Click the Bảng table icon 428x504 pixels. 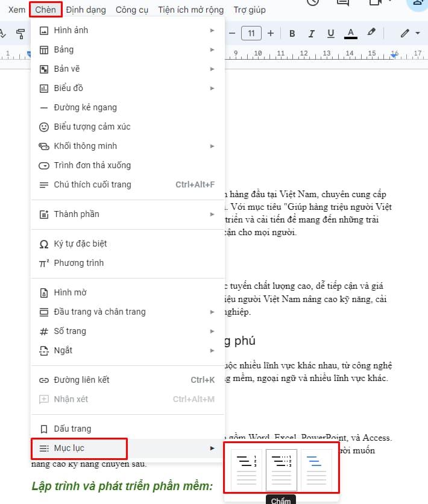tap(43, 50)
